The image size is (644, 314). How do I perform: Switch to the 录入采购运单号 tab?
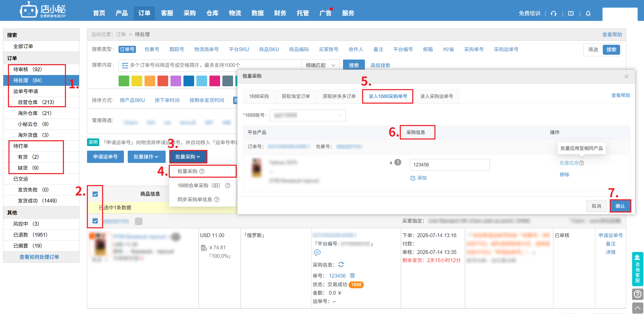[437, 96]
